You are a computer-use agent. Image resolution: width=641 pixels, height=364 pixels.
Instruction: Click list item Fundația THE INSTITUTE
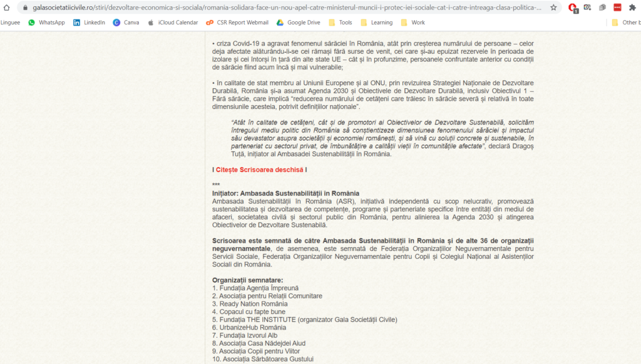click(305, 320)
